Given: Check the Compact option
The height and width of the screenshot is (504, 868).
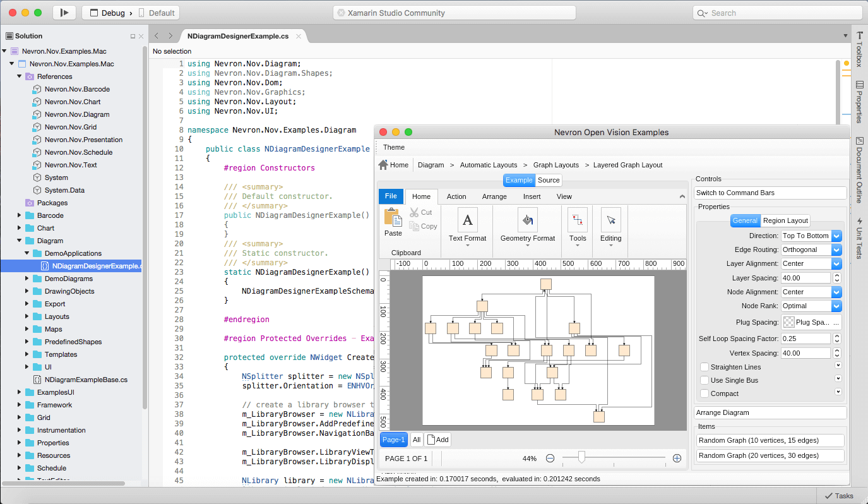Looking at the screenshot, I should (705, 393).
